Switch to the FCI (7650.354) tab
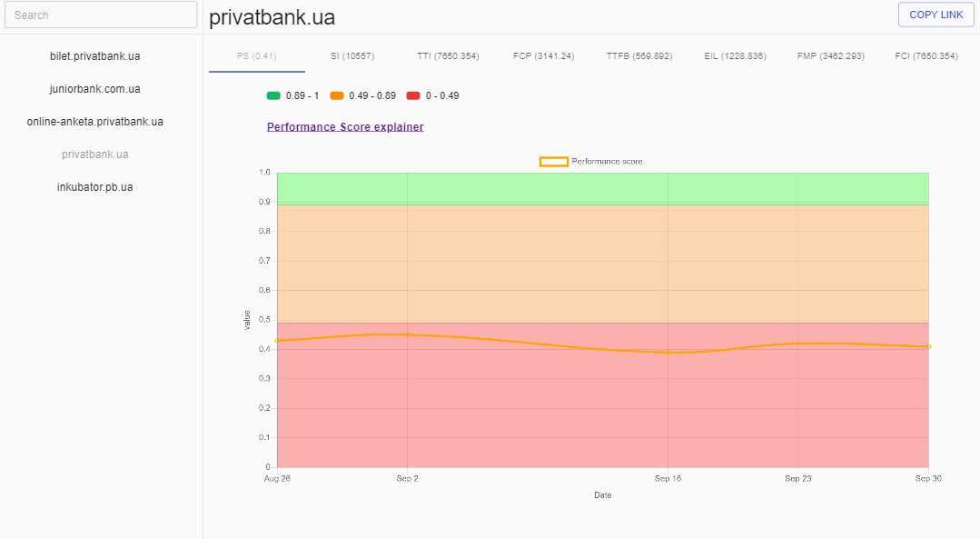980x539 pixels. tap(926, 55)
